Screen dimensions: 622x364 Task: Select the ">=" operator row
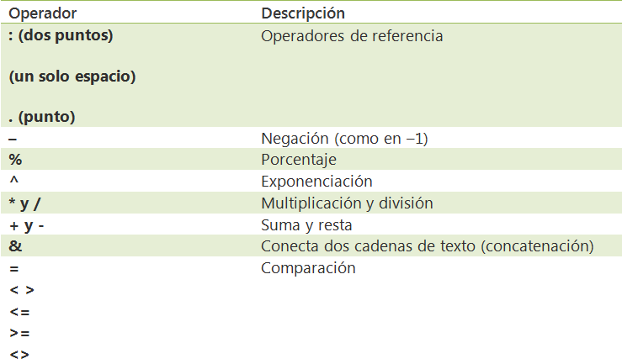(19, 334)
